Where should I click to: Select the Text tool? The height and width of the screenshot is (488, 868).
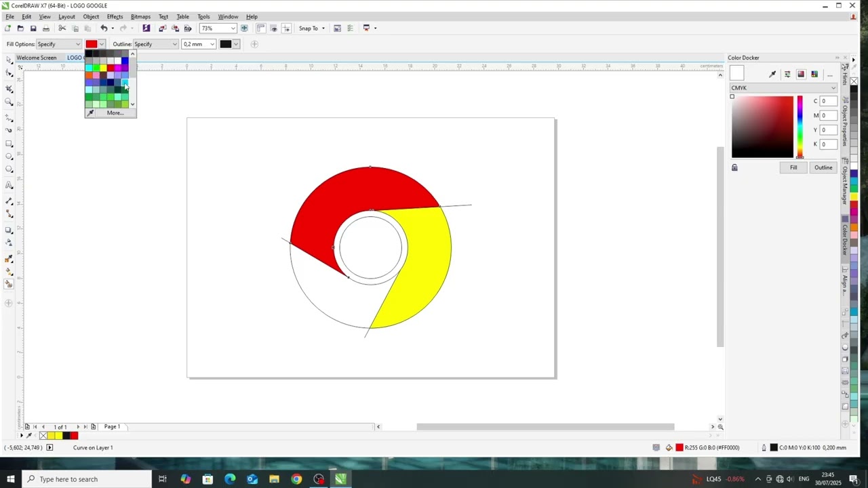pos(9,186)
